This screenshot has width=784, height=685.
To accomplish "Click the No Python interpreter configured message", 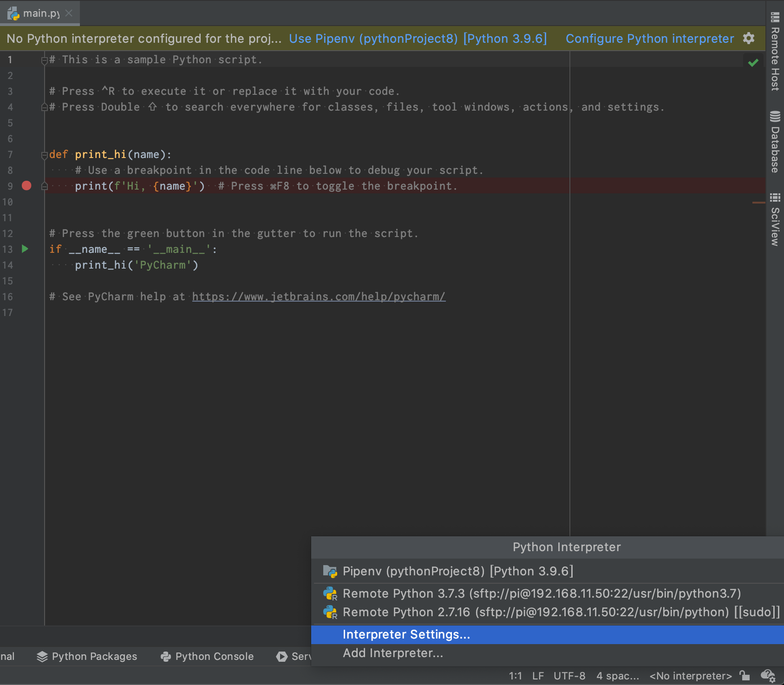I will (x=144, y=39).
